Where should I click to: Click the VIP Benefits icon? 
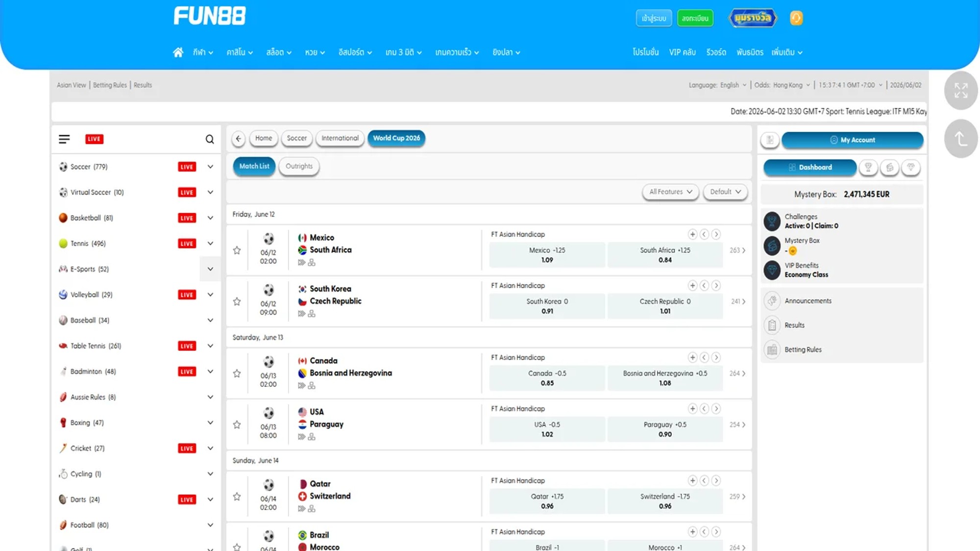(x=772, y=270)
